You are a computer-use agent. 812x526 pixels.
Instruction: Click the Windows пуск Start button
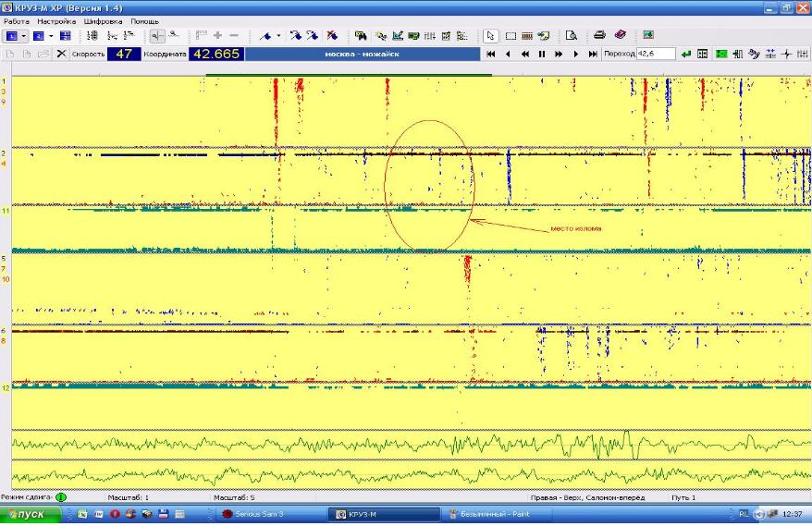(x=31, y=513)
